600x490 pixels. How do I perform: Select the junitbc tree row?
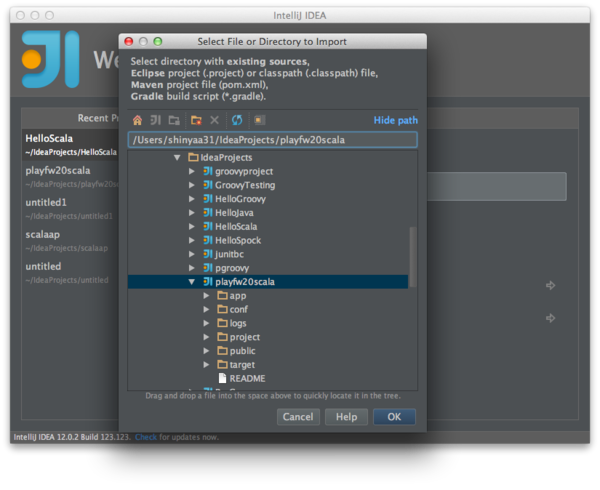pyautogui.click(x=268, y=254)
